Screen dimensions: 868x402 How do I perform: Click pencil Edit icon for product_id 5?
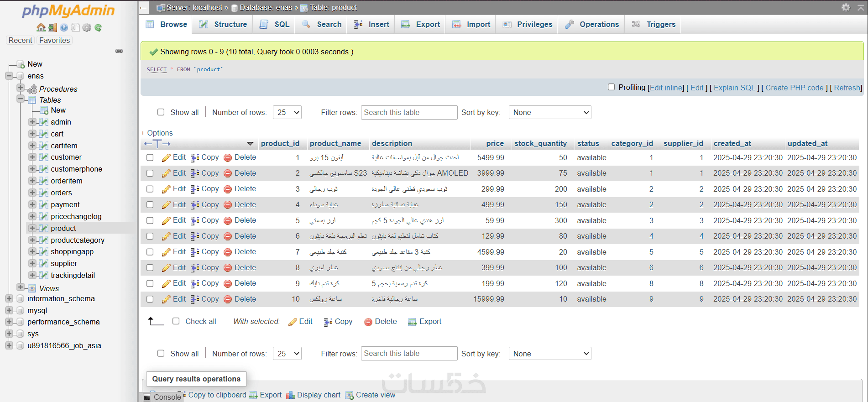(x=166, y=221)
